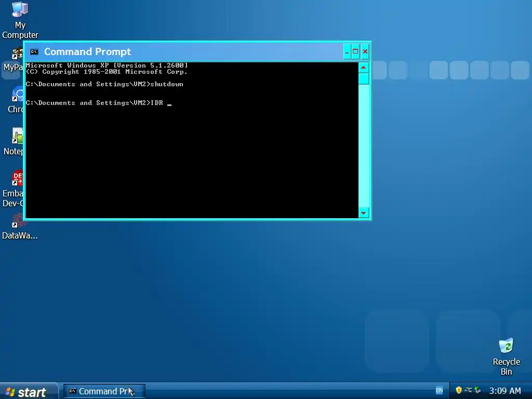The image size is (532, 399).
Task: Open My Computer desktop icon
Action: click(20, 20)
